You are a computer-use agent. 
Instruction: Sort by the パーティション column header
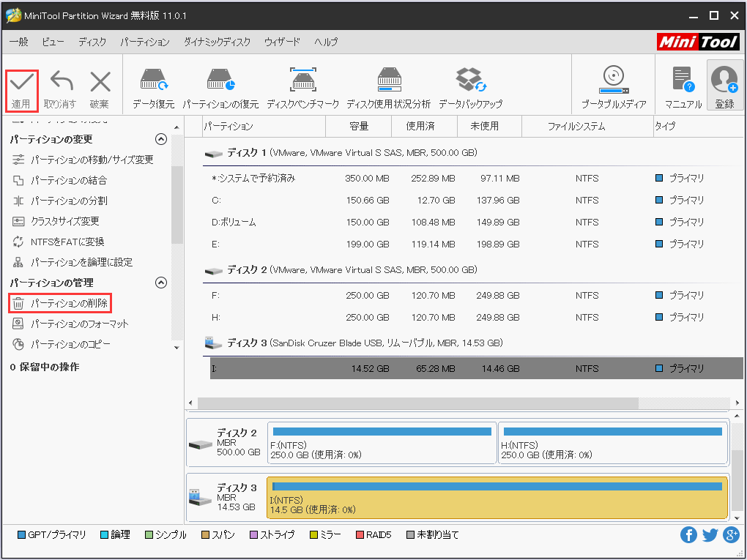pyautogui.click(x=264, y=126)
